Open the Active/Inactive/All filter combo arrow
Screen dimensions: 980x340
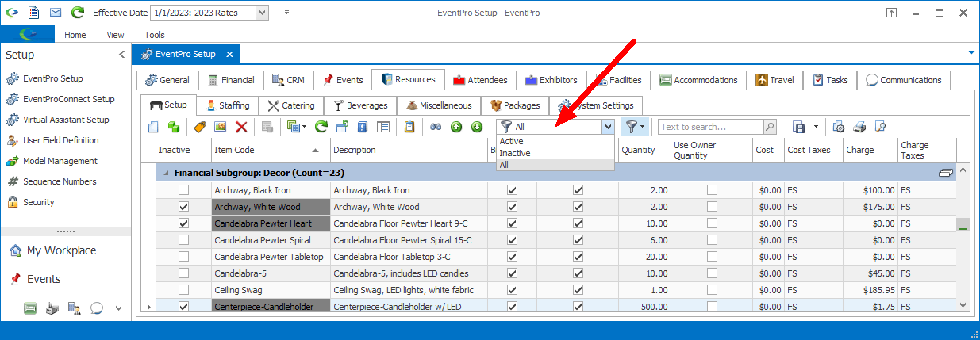[x=608, y=127]
